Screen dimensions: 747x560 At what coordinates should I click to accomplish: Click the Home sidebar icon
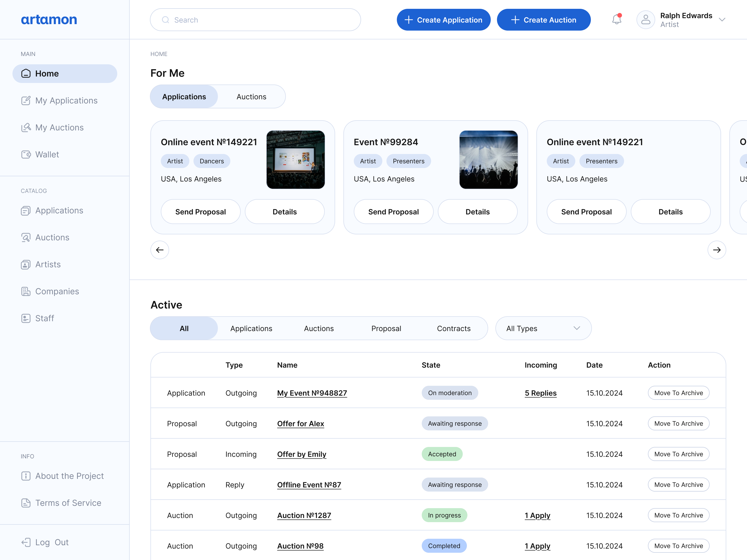[x=26, y=74]
